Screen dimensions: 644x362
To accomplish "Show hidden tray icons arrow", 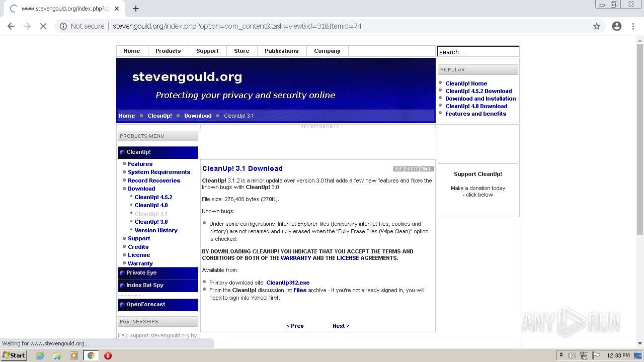I will (561, 355).
